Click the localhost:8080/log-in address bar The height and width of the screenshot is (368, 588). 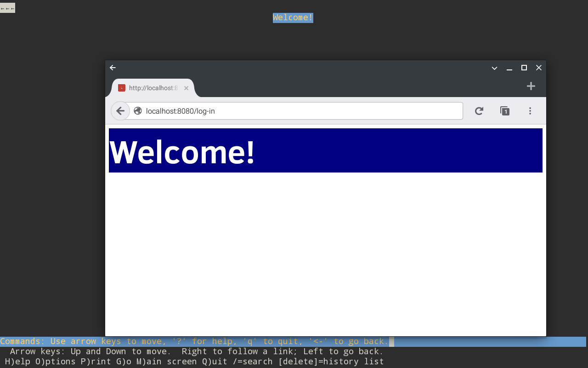294,111
